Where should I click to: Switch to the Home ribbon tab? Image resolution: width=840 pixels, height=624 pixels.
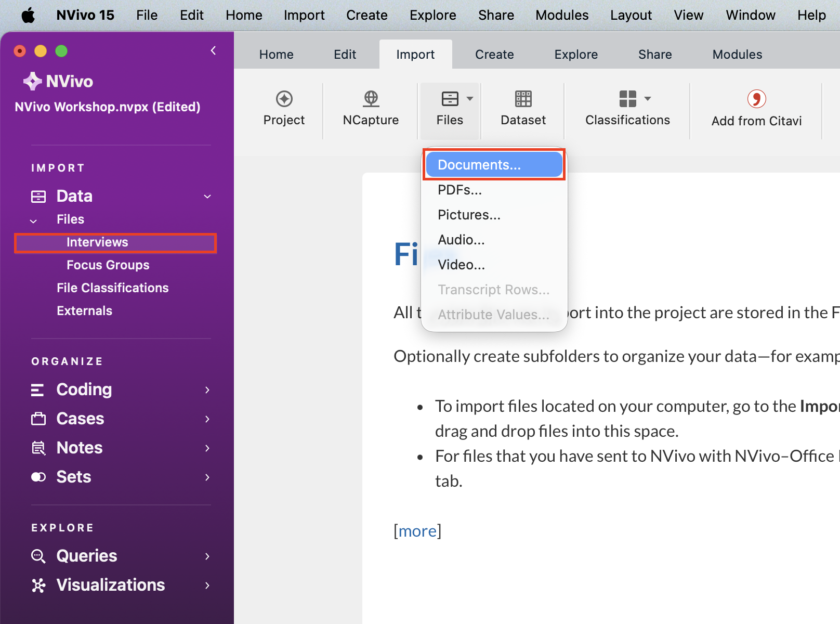click(x=277, y=55)
